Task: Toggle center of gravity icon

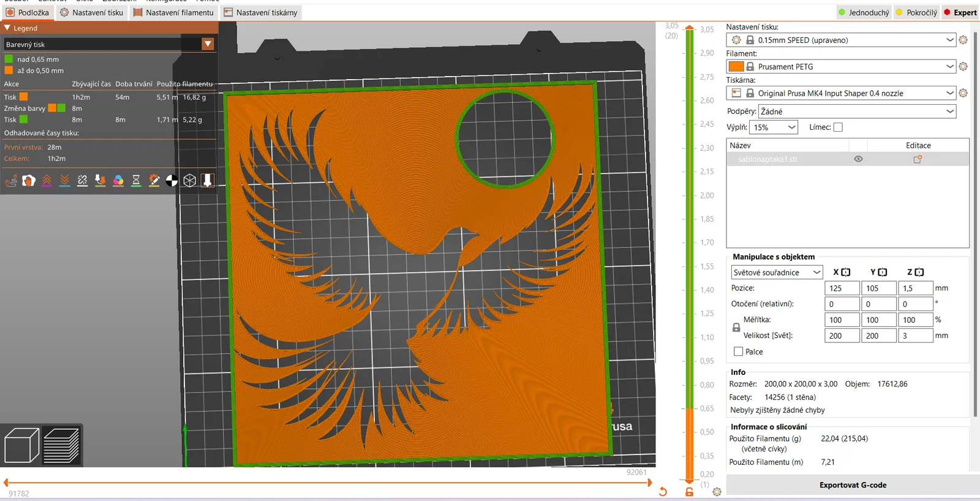Action: [x=171, y=180]
